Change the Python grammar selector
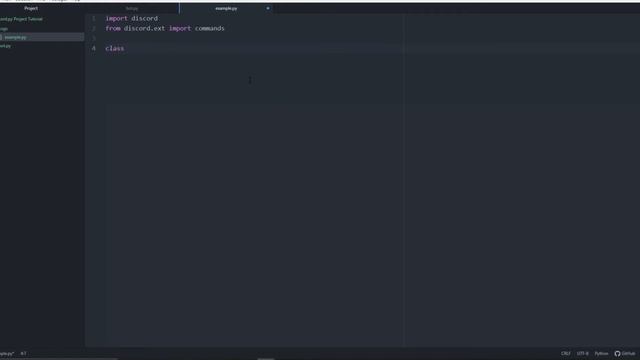 point(601,353)
